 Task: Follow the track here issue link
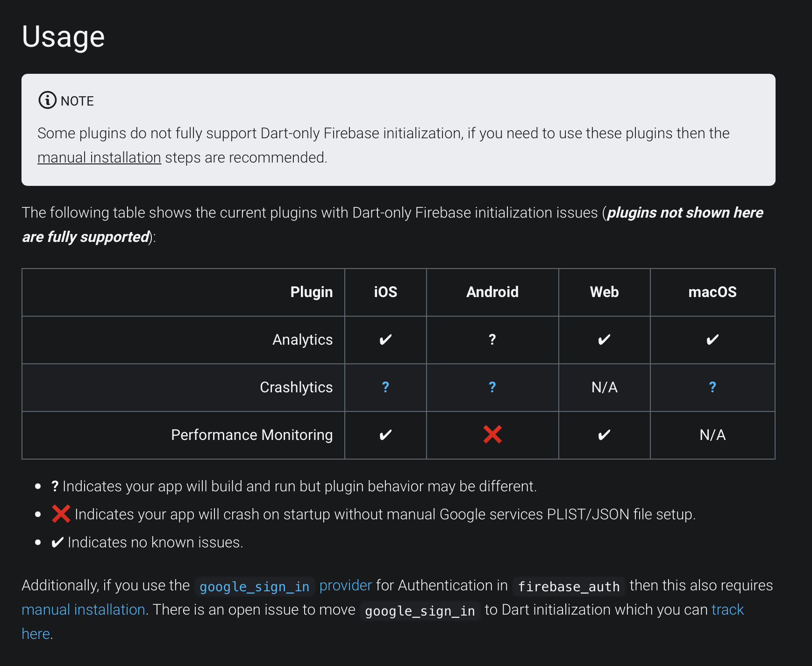[x=727, y=610]
